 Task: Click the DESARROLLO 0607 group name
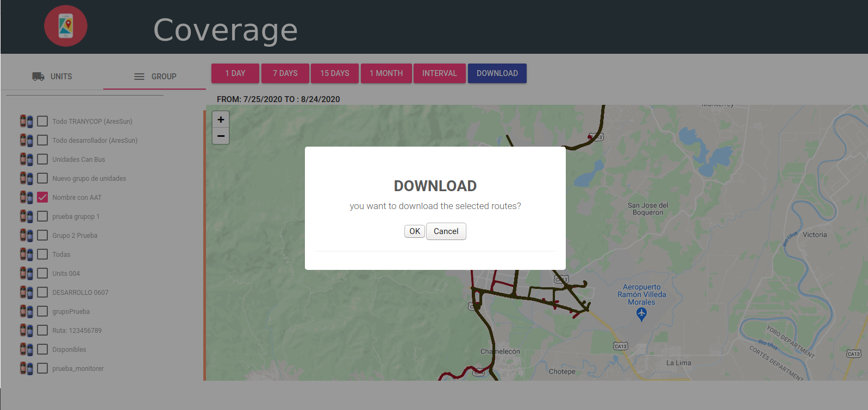80,293
